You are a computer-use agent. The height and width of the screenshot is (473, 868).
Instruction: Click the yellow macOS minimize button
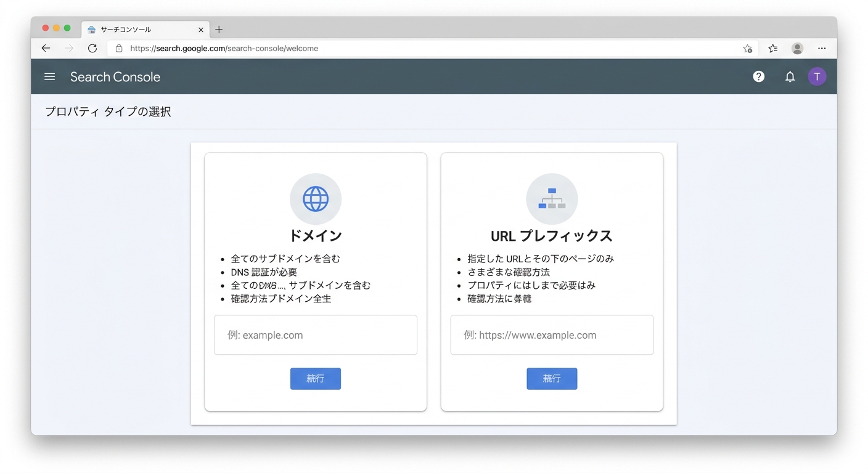coord(56,28)
